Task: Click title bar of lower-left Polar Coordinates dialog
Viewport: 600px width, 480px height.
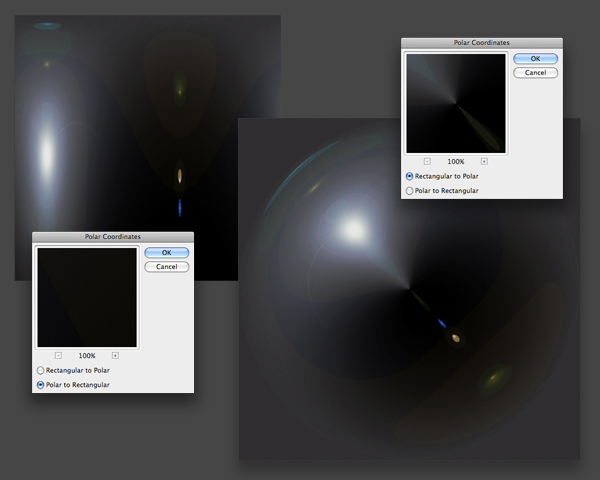Action: click(112, 238)
